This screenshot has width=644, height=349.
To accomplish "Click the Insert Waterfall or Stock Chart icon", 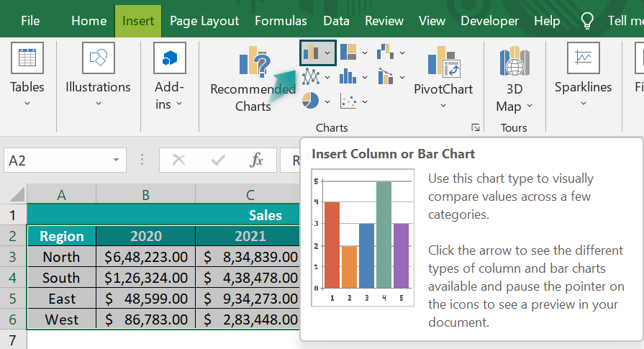I will tap(386, 52).
